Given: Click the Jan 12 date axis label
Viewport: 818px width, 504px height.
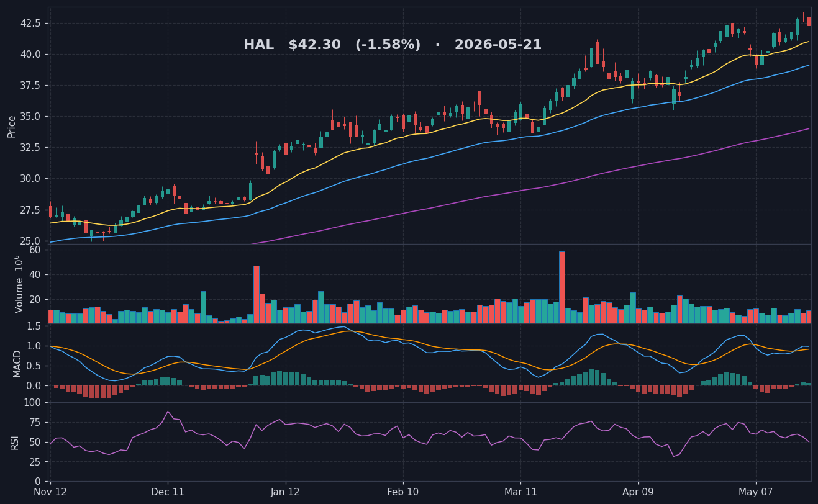Looking at the screenshot, I should click(x=286, y=492).
